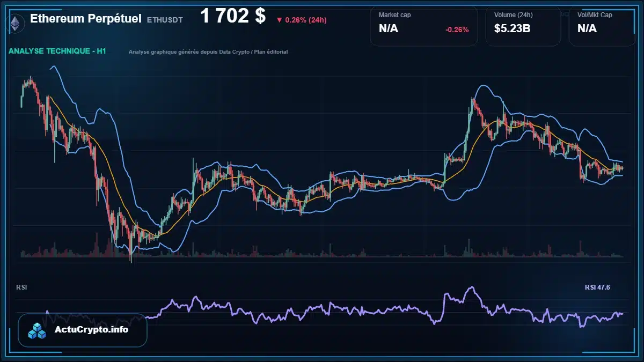Click the ETHUSDT ticker symbol
Screen dimensions: 644x362
point(165,20)
